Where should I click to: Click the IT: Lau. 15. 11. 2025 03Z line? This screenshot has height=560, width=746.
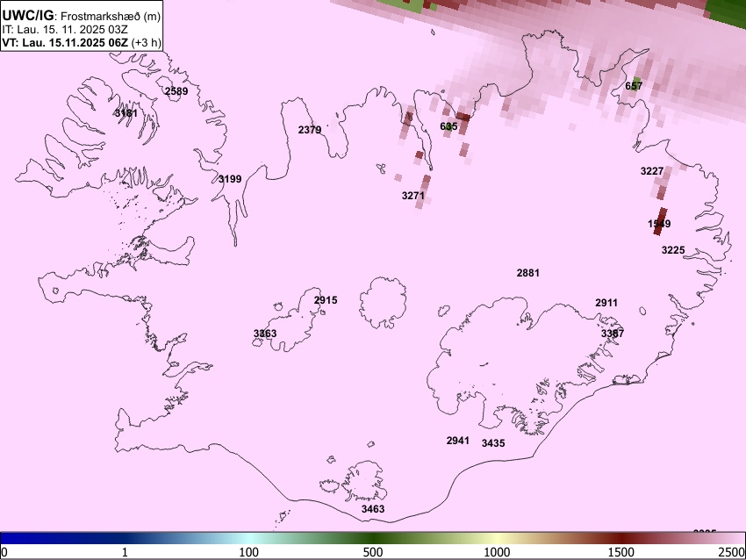tap(65, 30)
